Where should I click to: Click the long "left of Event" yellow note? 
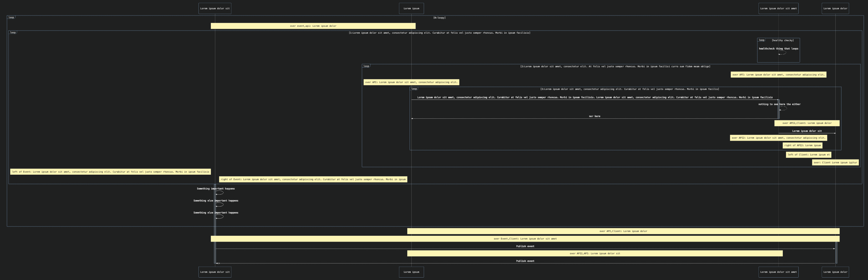point(110,172)
